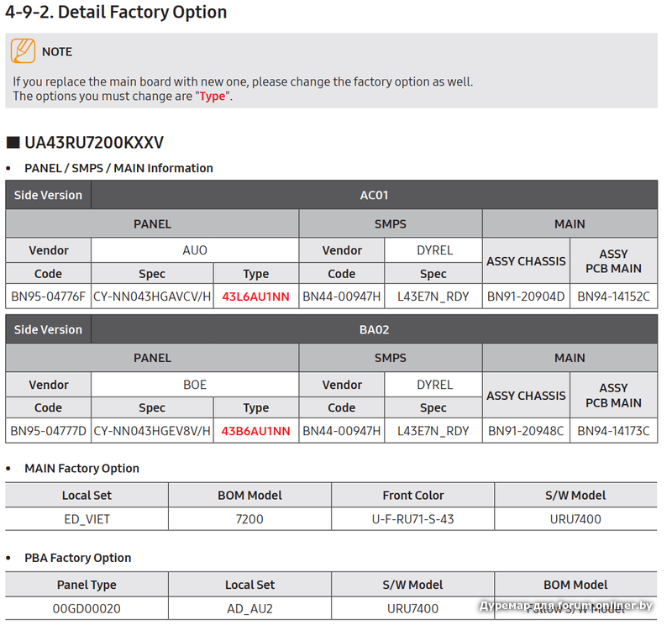The image size is (672, 625).
Task: Click the Panel Type column header
Action: coord(87,586)
